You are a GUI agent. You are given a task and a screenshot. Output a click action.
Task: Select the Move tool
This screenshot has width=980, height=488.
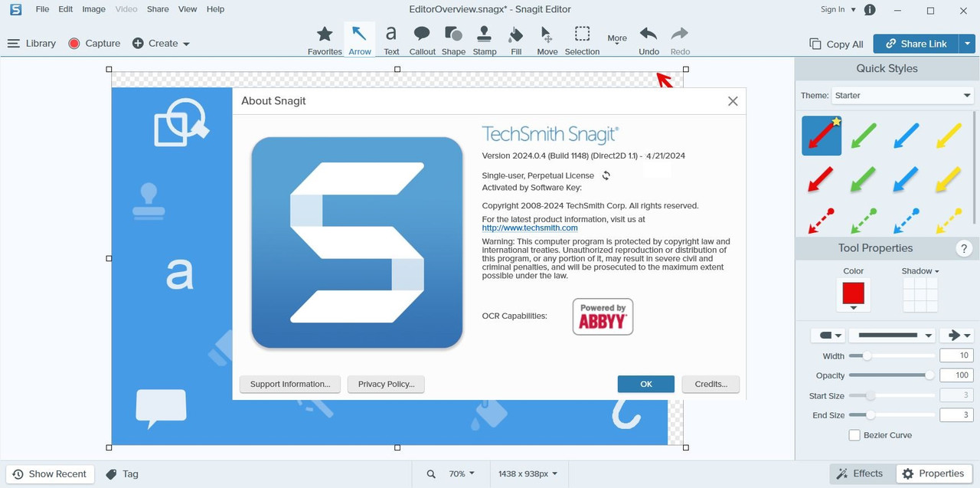coord(547,41)
